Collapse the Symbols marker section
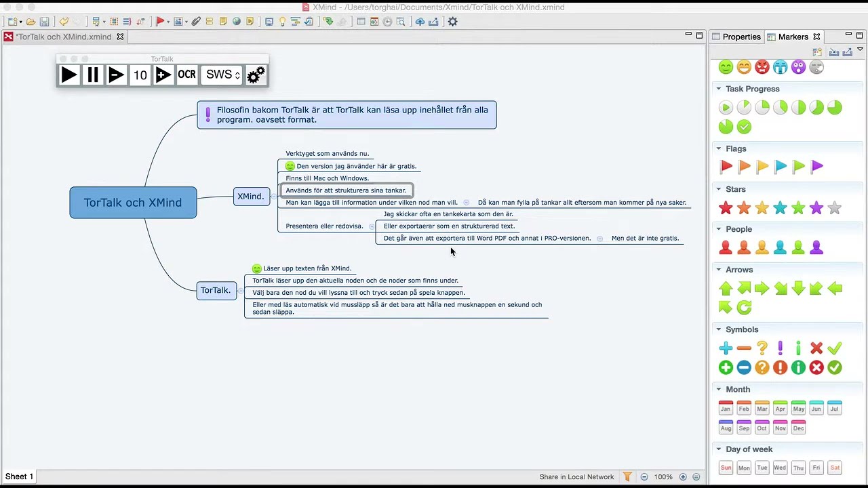The image size is (868, 488). [719, 329]
